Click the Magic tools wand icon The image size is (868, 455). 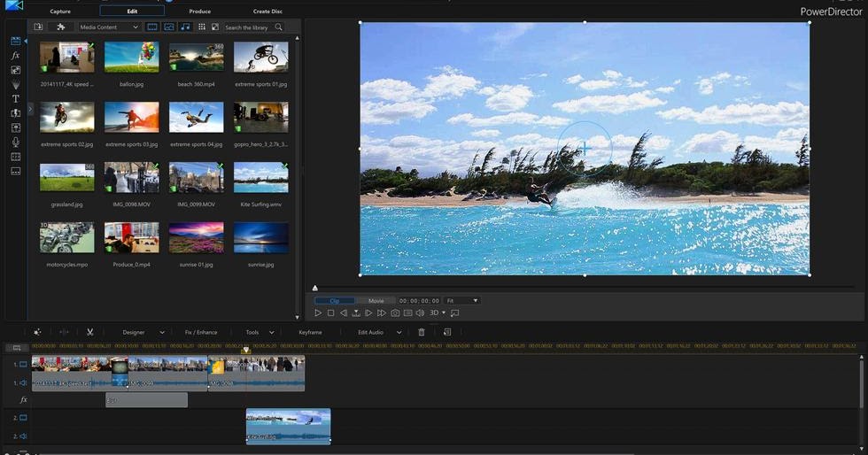37,332
